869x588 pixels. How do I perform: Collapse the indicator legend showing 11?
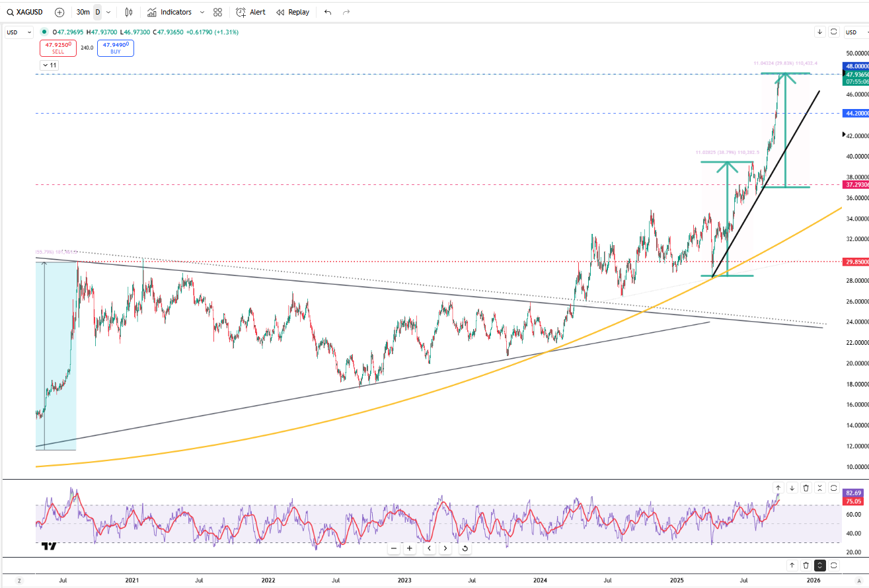(49, 65)
